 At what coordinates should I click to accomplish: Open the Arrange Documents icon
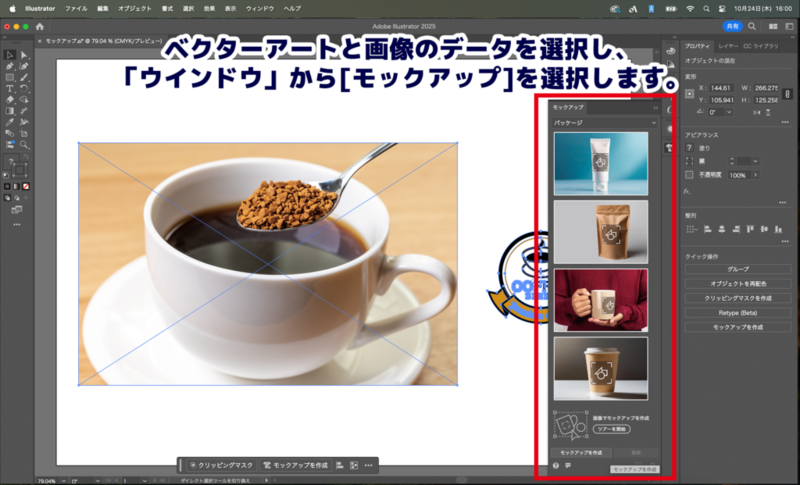(x=773, y=26)
